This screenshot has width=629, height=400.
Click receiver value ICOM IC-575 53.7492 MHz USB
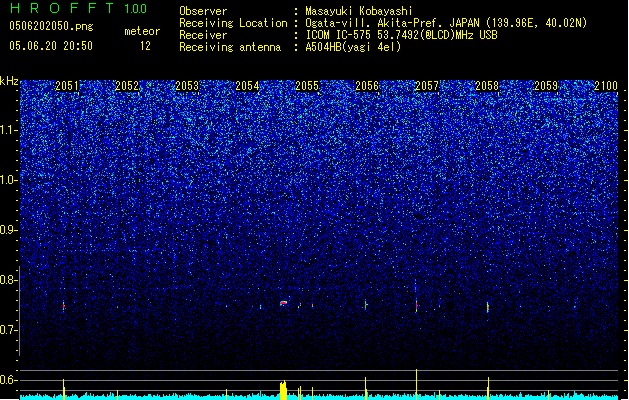401,35
